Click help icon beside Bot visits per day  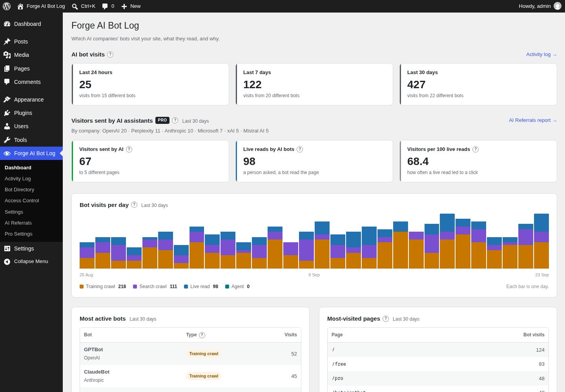[x=134, y=205]
